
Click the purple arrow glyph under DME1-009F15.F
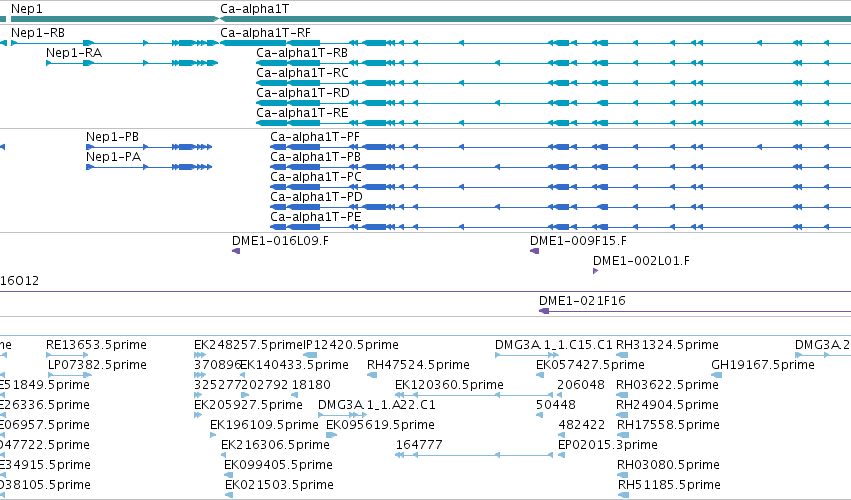point(535,251)
